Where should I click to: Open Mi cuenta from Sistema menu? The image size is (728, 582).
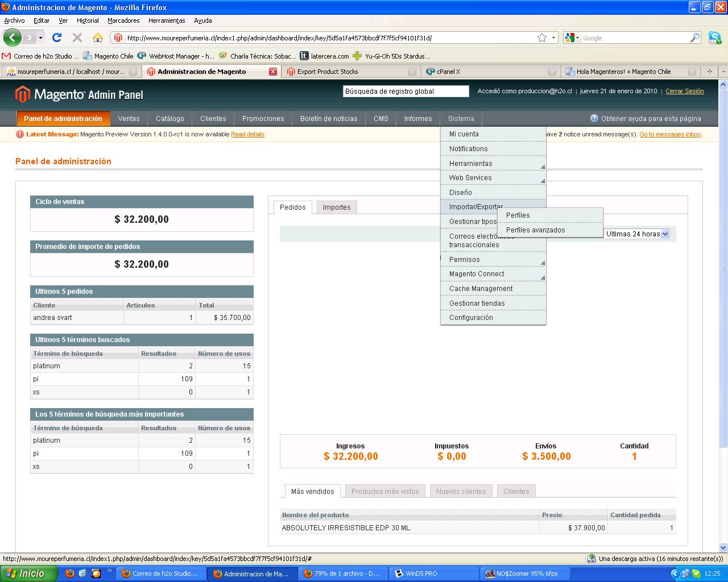[x=493, y=134]
